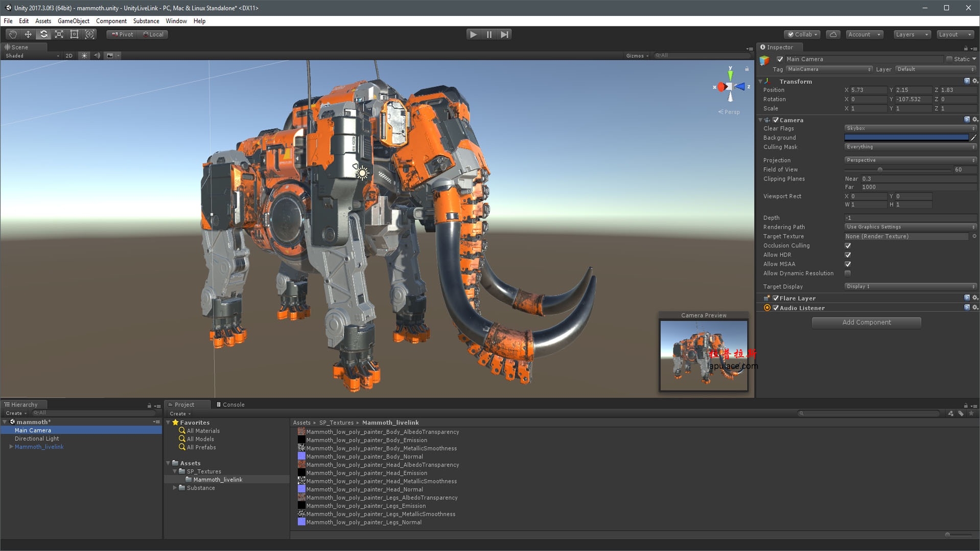Open Camera component gear menu
Image resolution: width=980 pixels, height=551 pixels.
pyautogui.click(x=975, y=120)
